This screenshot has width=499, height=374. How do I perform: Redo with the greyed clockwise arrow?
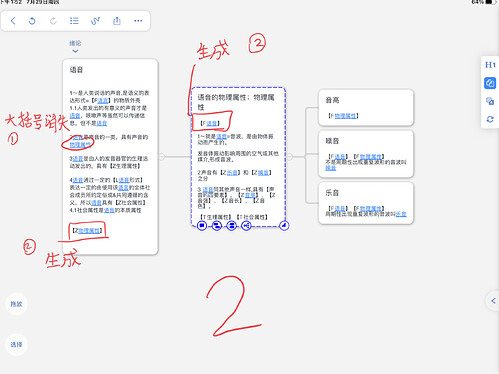pos(53,21)
